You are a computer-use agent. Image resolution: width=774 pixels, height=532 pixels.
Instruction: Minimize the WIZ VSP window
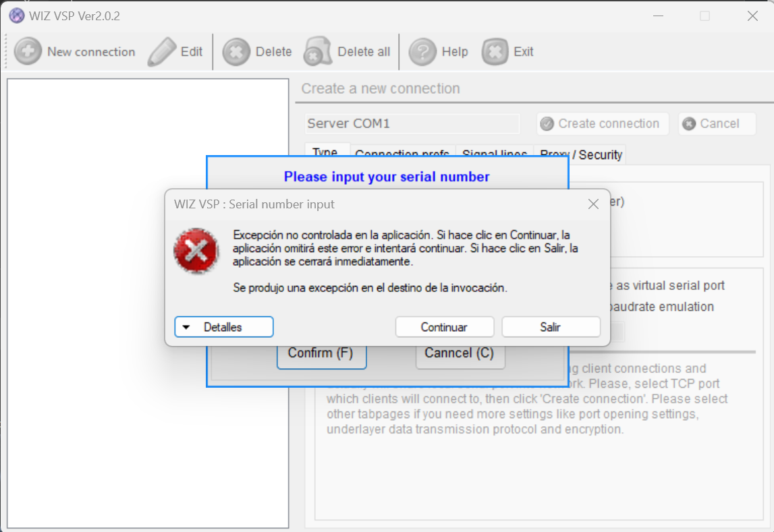click(x=658, y=16)
